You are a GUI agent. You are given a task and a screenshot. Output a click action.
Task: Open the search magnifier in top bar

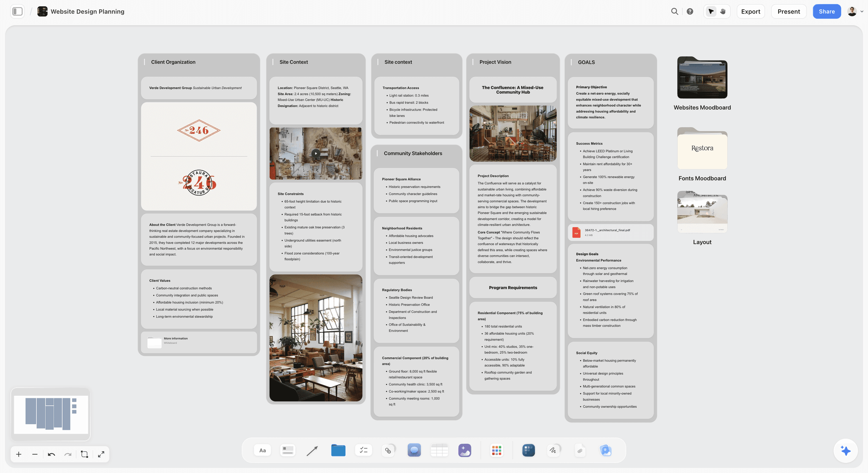674,11
